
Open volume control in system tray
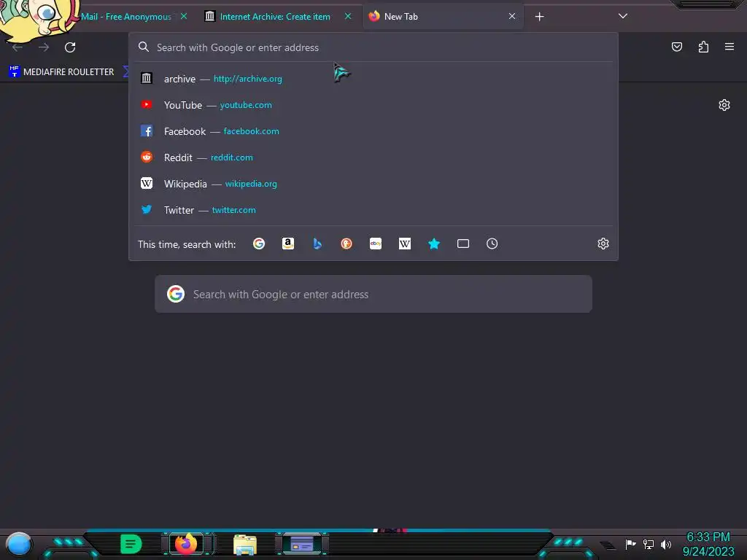pos(665,544)
